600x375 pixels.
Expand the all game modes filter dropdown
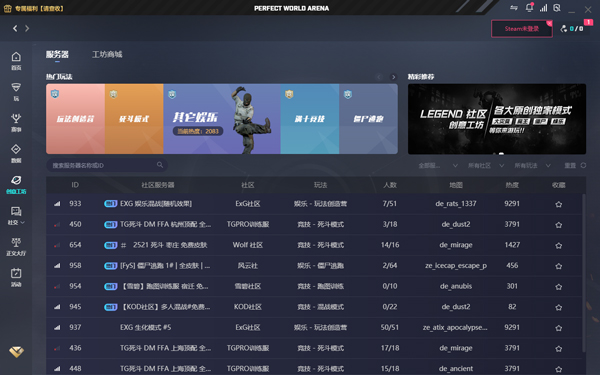(532, 165)
